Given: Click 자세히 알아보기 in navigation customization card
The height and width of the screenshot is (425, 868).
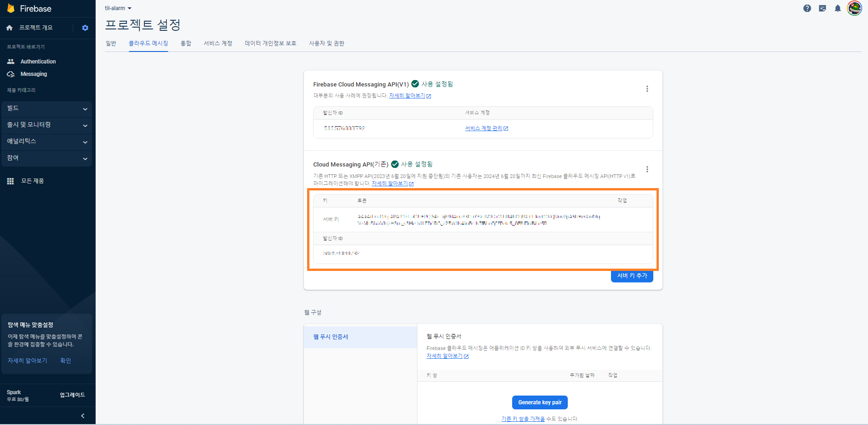Looking at the screenshot, I should pos(28,361).
